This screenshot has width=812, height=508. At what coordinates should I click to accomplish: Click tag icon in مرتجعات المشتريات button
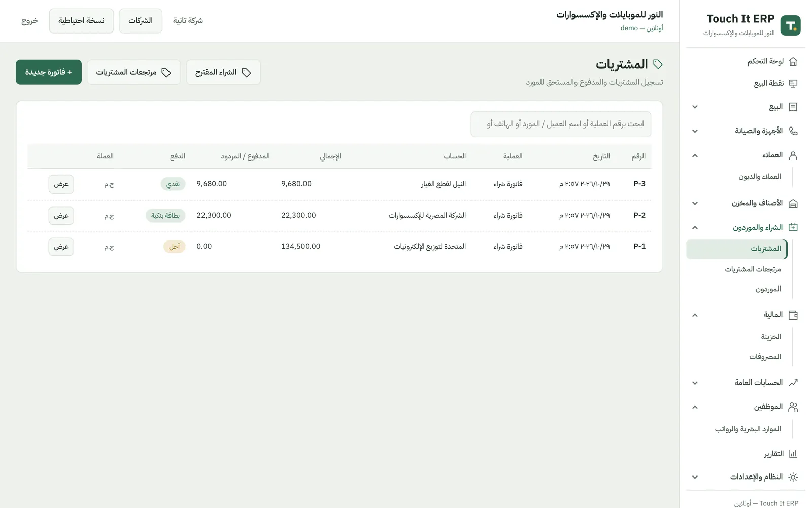(x=166, y=73)
